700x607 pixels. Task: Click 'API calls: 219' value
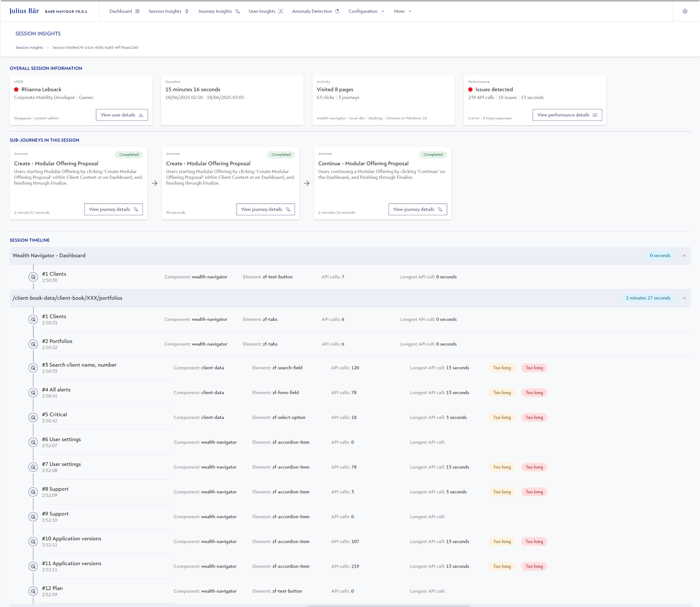345,566
